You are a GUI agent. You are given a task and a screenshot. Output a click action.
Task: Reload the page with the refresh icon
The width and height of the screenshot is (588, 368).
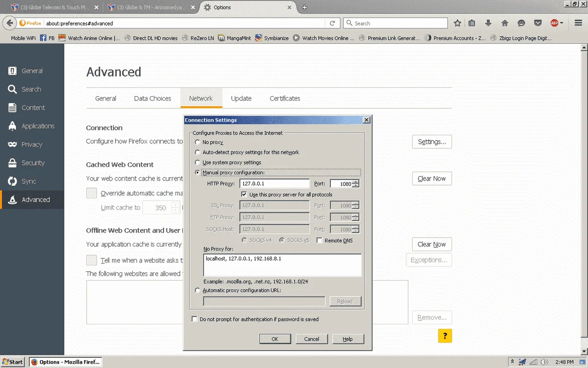click(x=332, y=23)
